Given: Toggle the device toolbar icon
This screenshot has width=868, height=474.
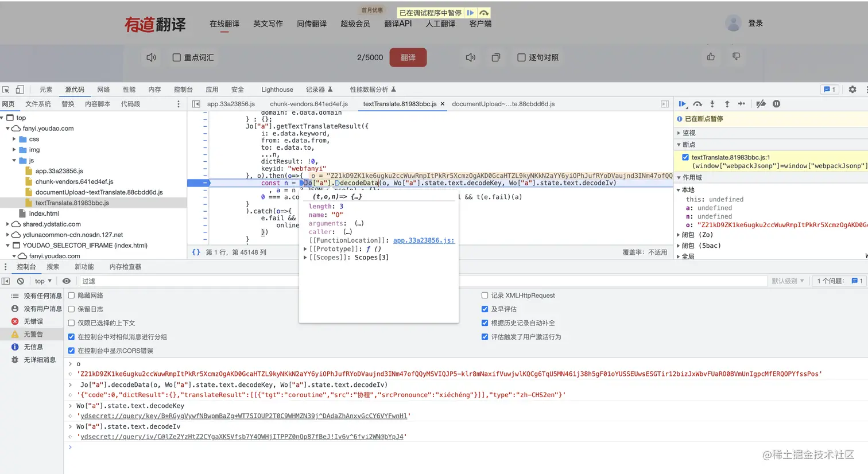Looking at the screenshot, I should coord(20,90).
